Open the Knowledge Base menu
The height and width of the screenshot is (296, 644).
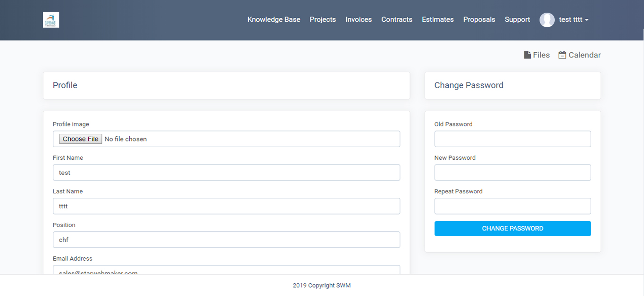274,20
